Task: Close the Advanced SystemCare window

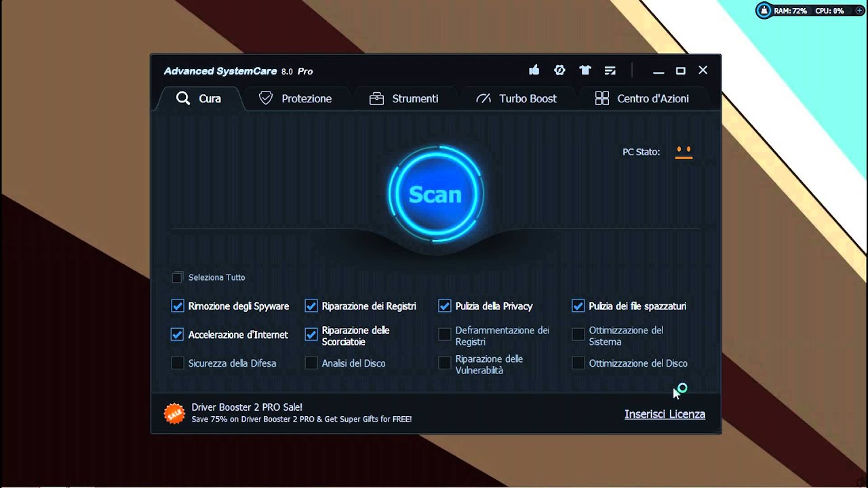Action: tap(703, 70)
